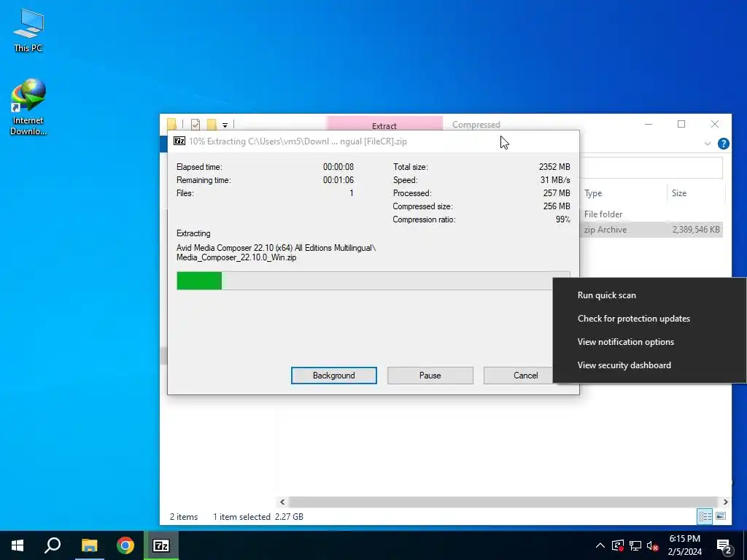The image size is (747, 560).
Task: Select View notification options
Action: click(x=625, y=342)
